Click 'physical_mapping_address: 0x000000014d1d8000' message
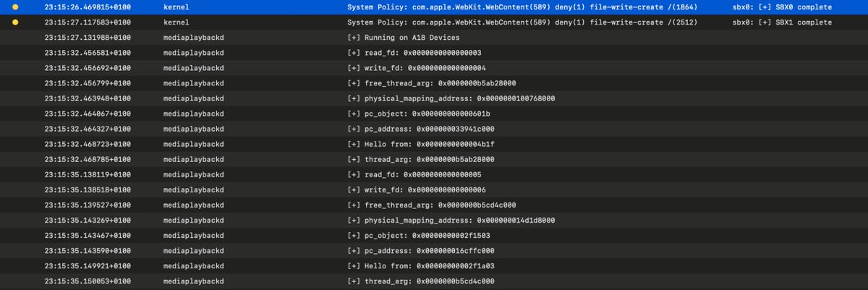Image resolution: width=868 pixels, height=290 pixels. (x=451, y=220)
